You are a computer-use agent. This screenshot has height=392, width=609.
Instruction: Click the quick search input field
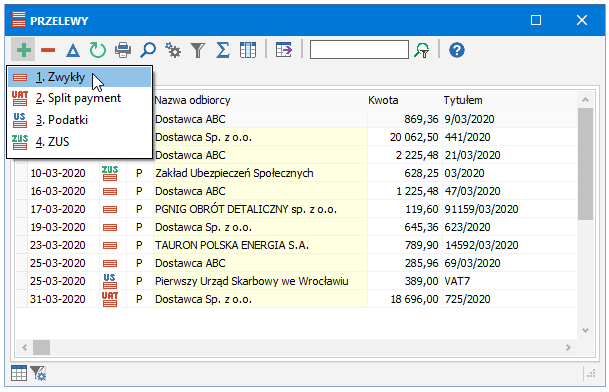[359, 50]
